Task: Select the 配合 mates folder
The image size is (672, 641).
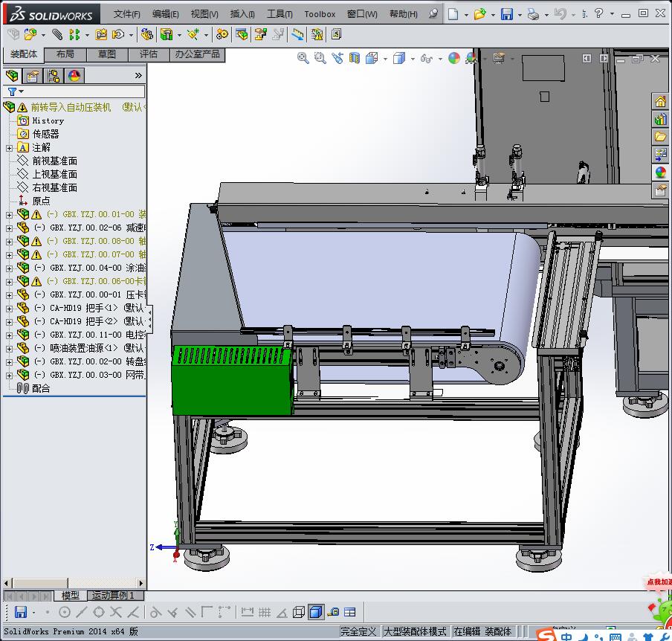Action: 41,388
